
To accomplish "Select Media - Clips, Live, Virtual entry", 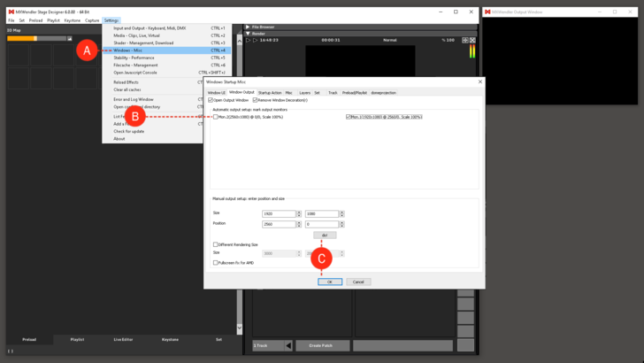I will pyautogui.click(x=166, y=35).
